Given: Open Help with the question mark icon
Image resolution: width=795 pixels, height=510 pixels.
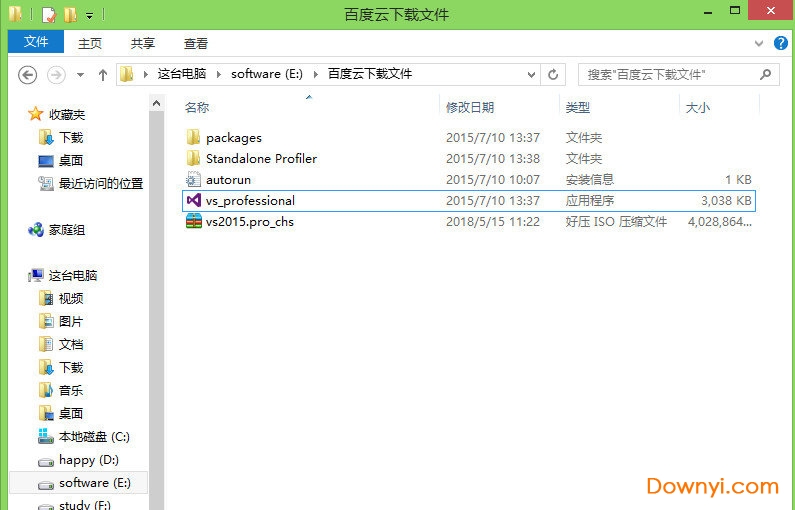Looking at the screenshot, I should 781,43.
